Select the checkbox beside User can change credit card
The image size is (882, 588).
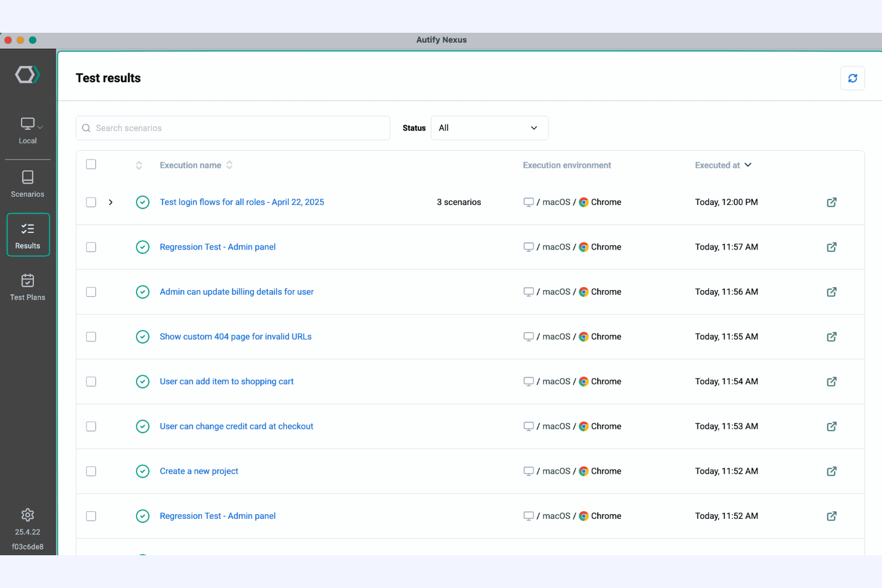(x=91, y=426)
